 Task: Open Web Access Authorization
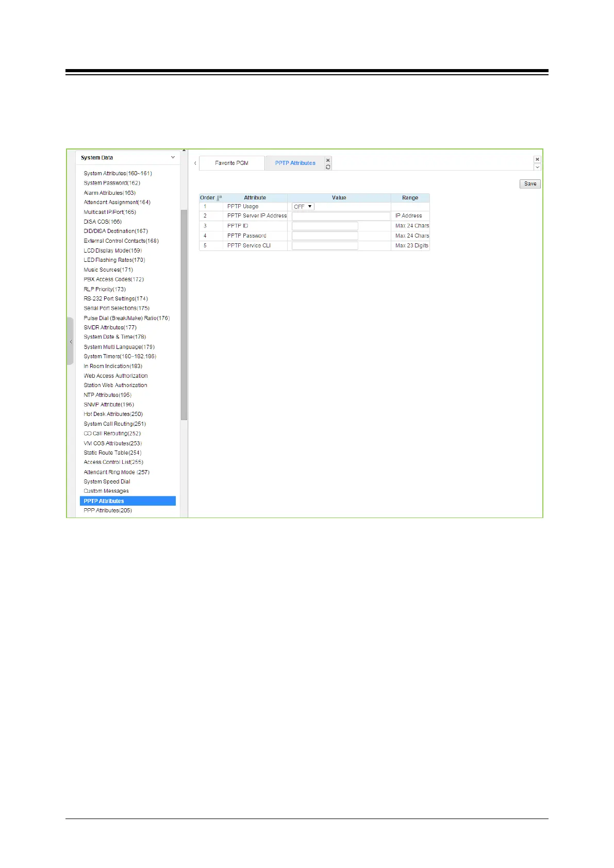click(x=115, y=376)
